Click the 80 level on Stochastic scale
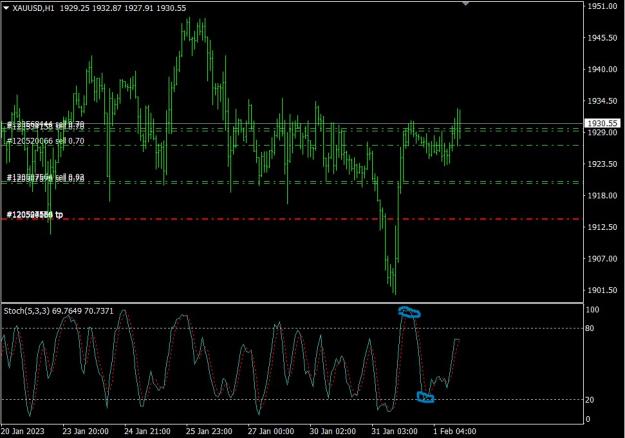This screenshot has width=625, height=438. (590, 328)
